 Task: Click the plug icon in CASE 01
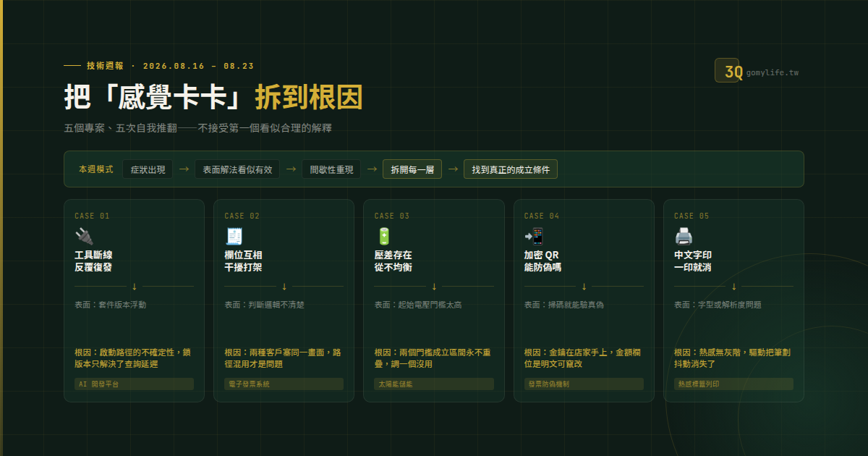[84, 236]
